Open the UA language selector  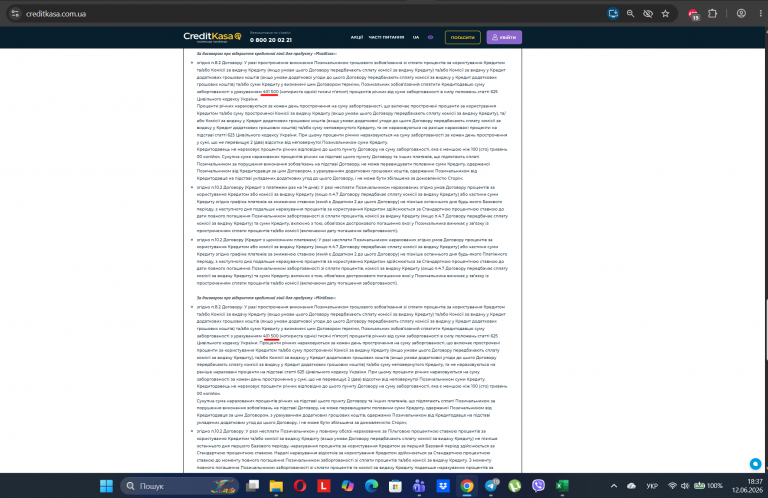tap(416, 37)
